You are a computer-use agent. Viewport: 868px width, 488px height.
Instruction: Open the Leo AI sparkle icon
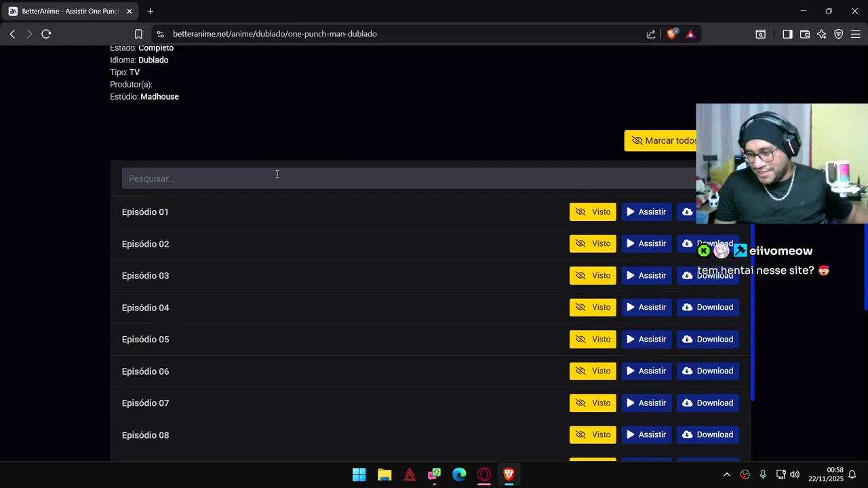tap(822, 34)
